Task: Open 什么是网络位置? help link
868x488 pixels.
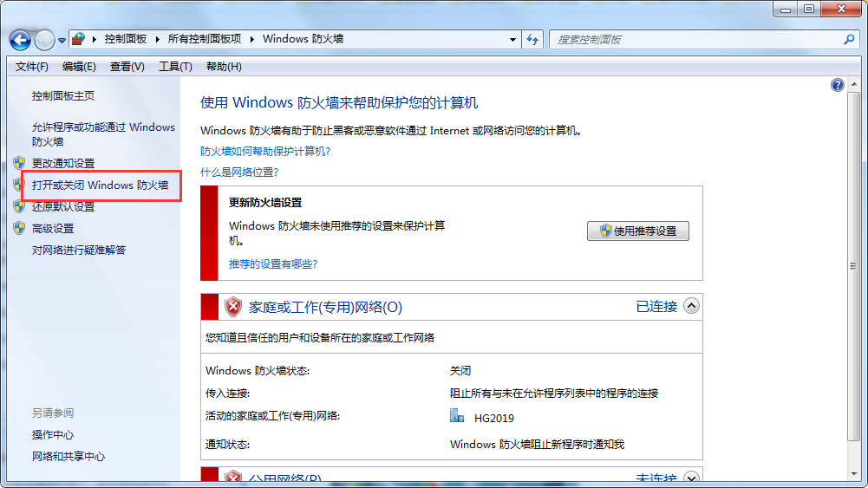Action: pos(239,172)
